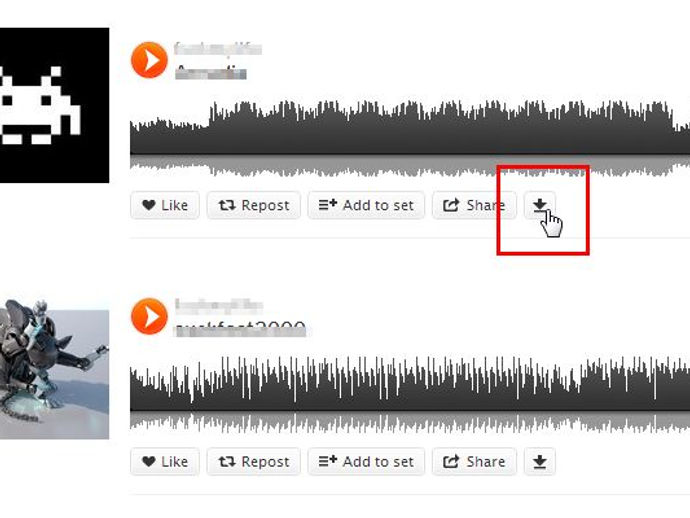Seek to middle of second track waveform
Viewport: 690px width, 518px height.
coord(410,395)
